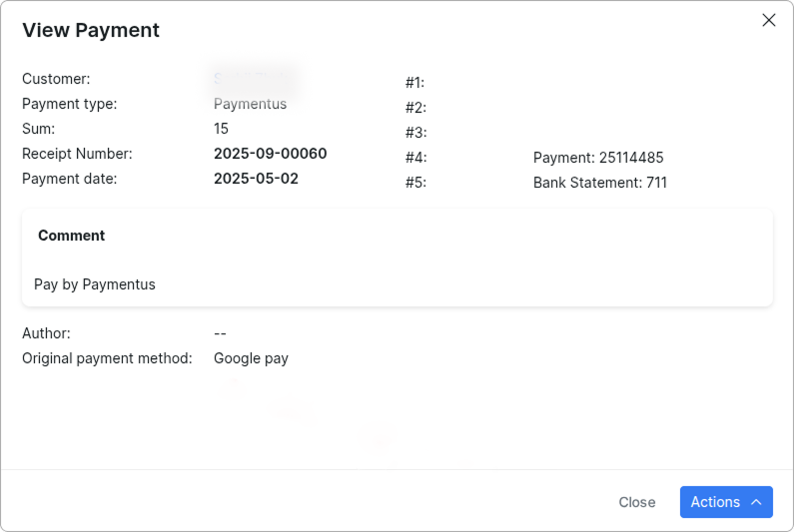Click the #4 field label
Image resolution: width=794 pixels, height=532 pixels.
click(416, 158)
